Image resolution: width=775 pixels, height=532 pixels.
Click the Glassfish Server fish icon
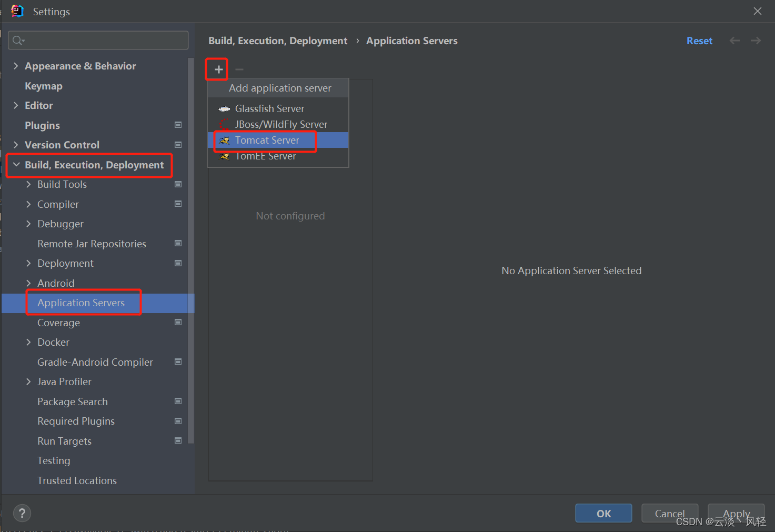pyautogui.click(x=224, y=109)
